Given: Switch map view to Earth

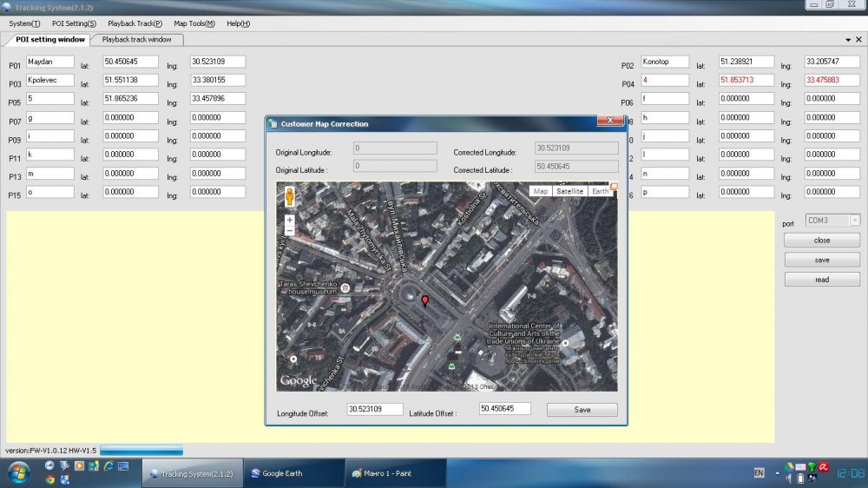Looking at the screenshot, I should coord(599,191).
